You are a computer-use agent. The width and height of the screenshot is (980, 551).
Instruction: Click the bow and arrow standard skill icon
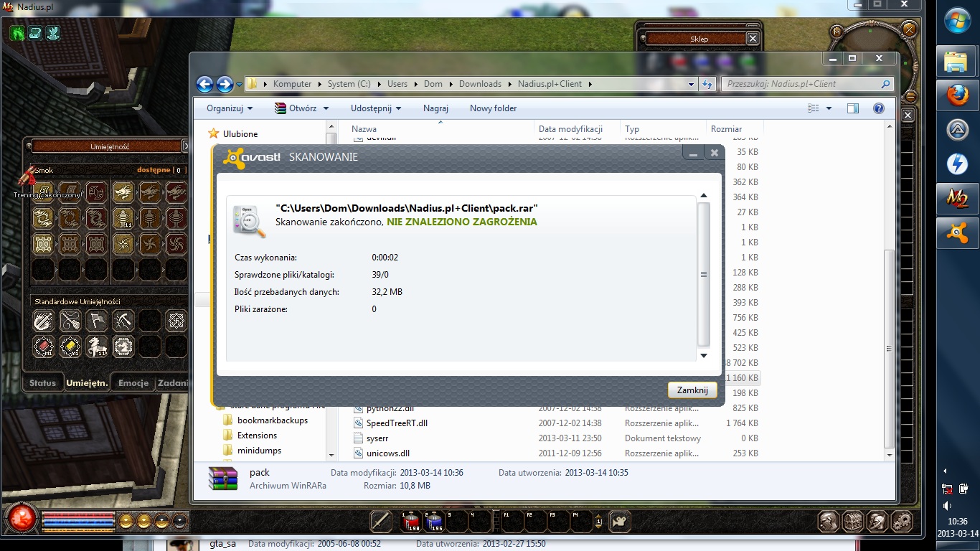point(70,320)
